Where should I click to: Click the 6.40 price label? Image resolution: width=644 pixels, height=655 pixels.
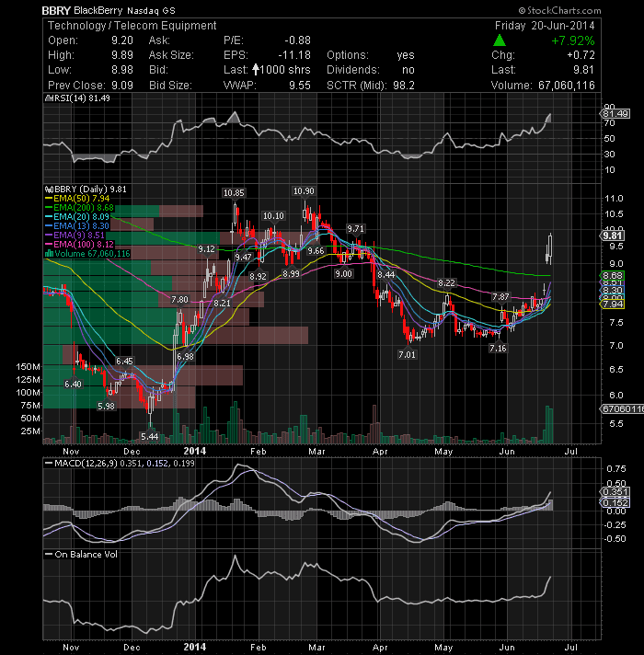point(73,384)
